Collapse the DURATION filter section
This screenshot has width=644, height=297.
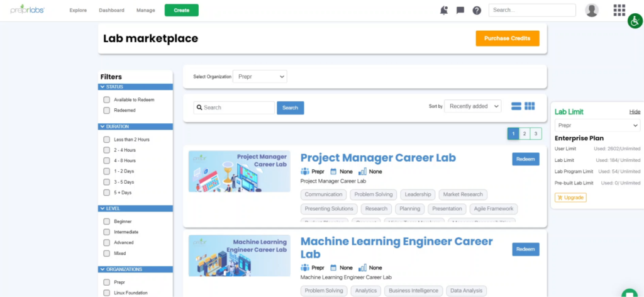[136, 126]
